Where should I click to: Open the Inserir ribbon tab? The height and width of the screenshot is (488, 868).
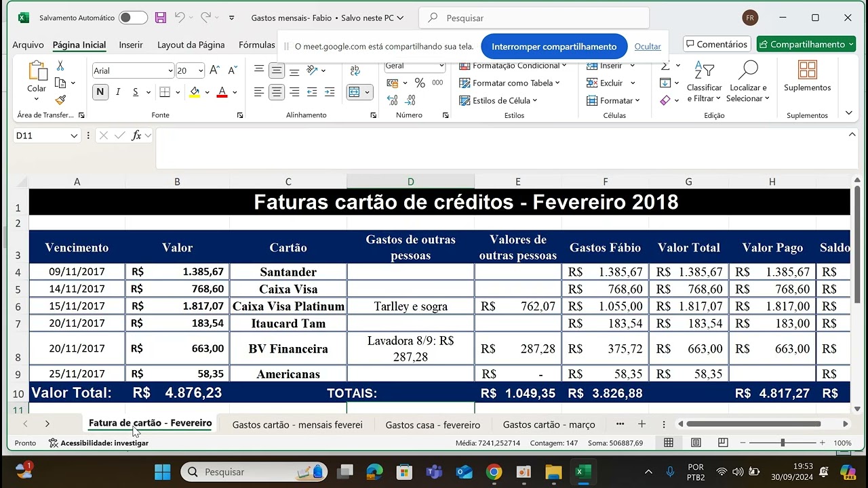131,45
